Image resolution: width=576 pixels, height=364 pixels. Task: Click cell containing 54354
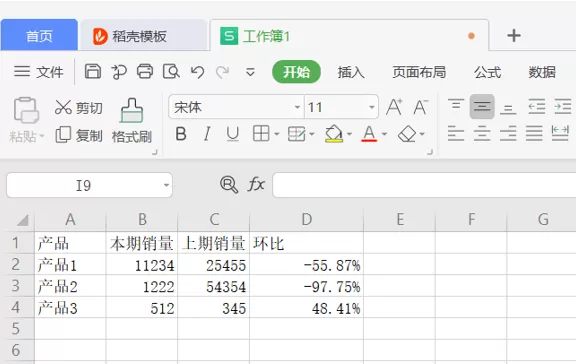coord(213,286)
